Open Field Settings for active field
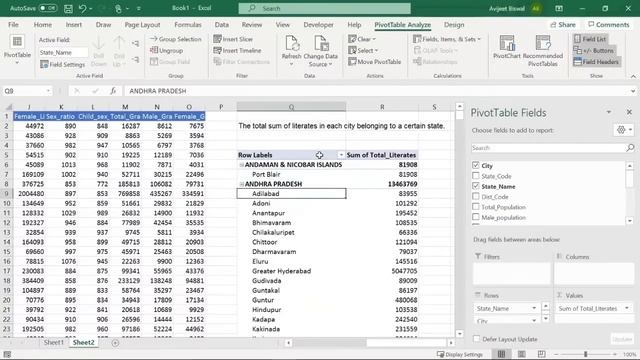This screenshot has width=640, height=360. pos(62,64)
